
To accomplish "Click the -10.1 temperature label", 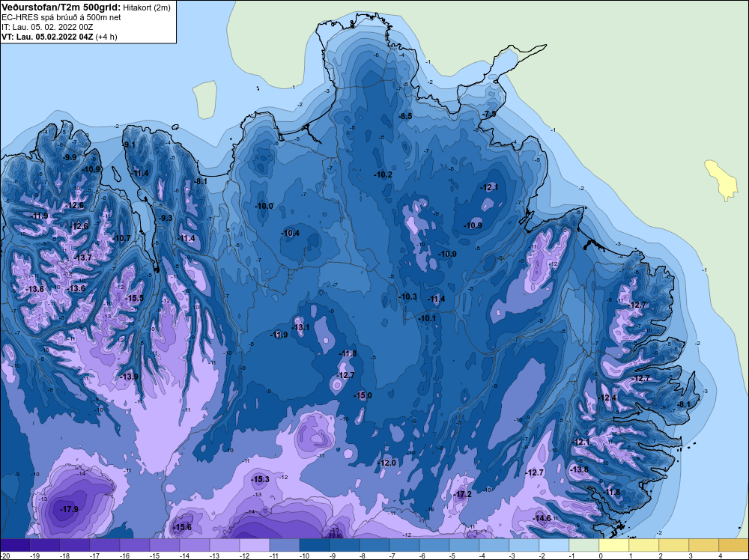I will click(427, 318).
